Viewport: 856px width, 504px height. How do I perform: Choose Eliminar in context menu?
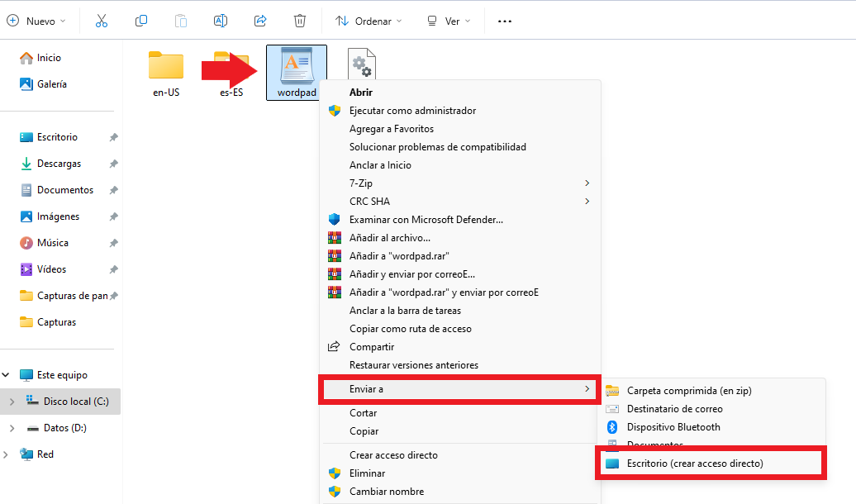pos(459,473)
